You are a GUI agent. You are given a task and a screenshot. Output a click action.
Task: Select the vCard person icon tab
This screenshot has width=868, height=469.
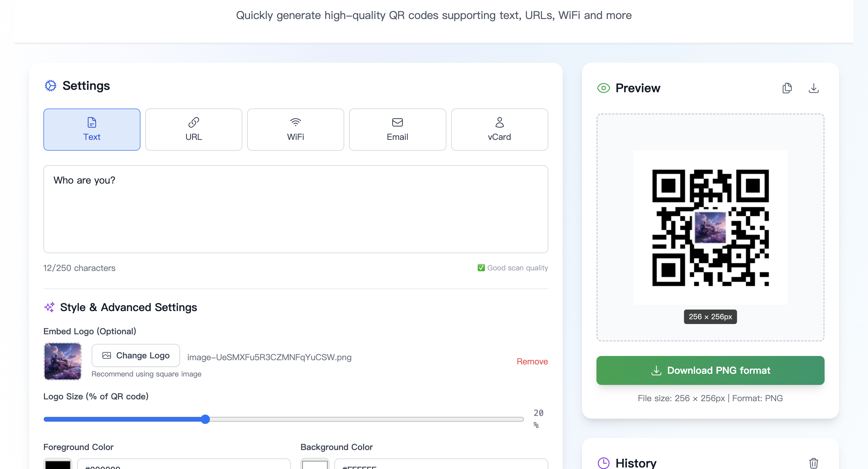point(499,122)
